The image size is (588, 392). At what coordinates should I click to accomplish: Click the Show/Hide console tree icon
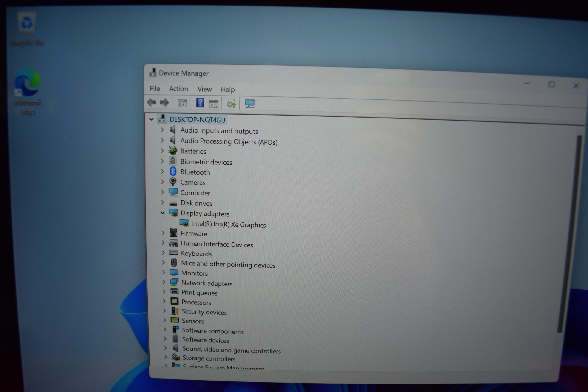click(182, 103)
